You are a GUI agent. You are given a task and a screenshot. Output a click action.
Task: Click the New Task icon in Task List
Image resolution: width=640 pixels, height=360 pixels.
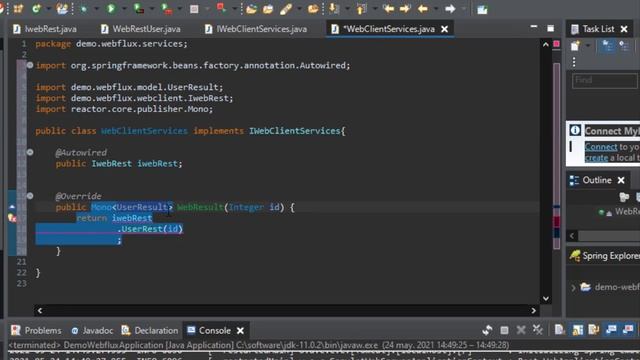coord(576,46)
